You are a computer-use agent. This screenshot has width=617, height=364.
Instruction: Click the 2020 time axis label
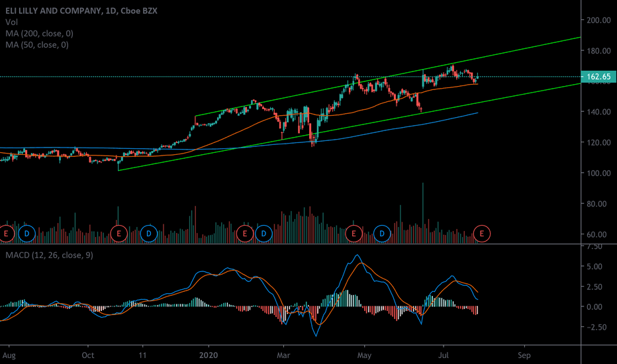click(209, 355)
